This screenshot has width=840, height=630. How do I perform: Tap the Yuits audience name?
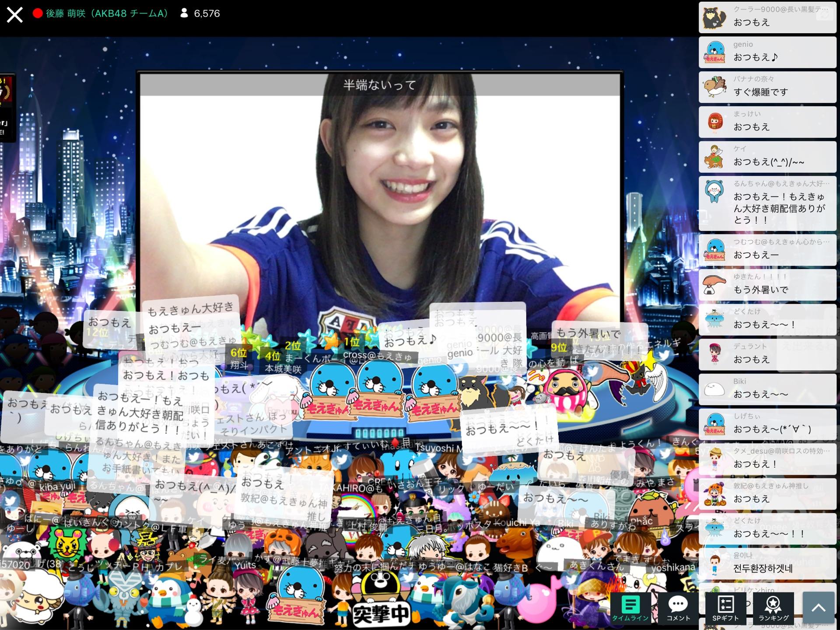click(x=245, y=565)
